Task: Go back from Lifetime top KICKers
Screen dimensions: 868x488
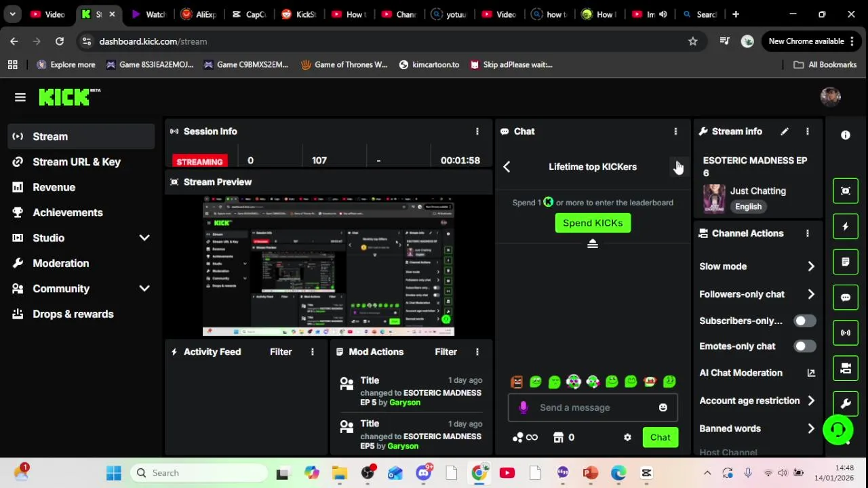Action: tap(507, 167)
